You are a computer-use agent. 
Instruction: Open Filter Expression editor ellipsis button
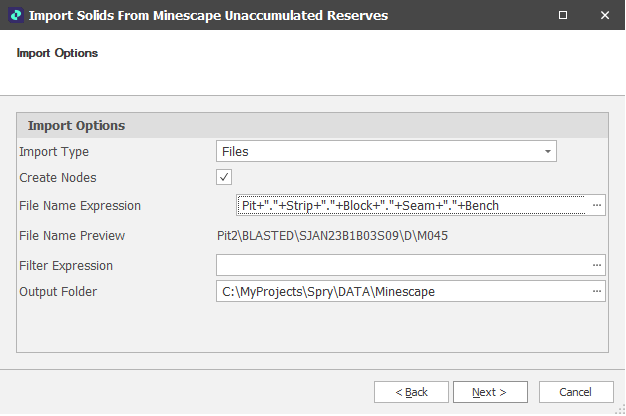pos(597,265)
